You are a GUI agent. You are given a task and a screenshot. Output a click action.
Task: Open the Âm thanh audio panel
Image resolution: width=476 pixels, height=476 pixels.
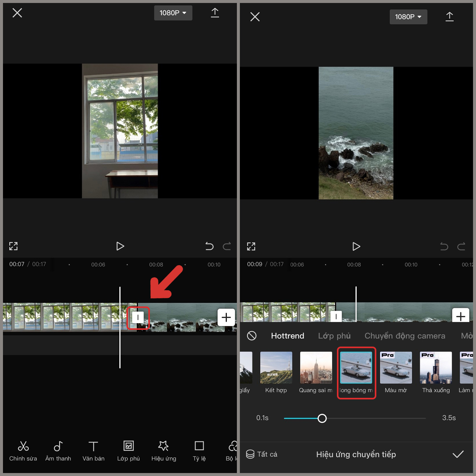pos(58,451)
